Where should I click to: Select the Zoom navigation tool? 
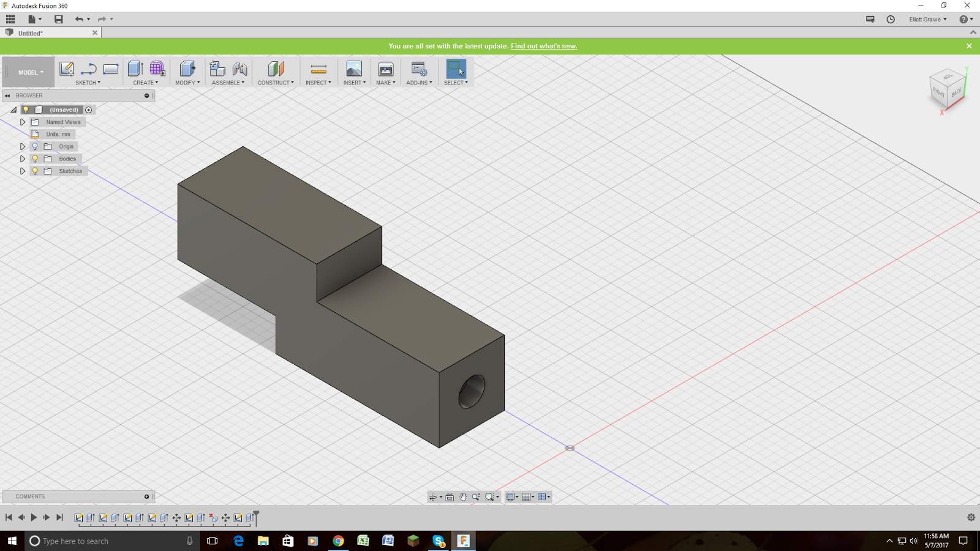tap(476, 497)
